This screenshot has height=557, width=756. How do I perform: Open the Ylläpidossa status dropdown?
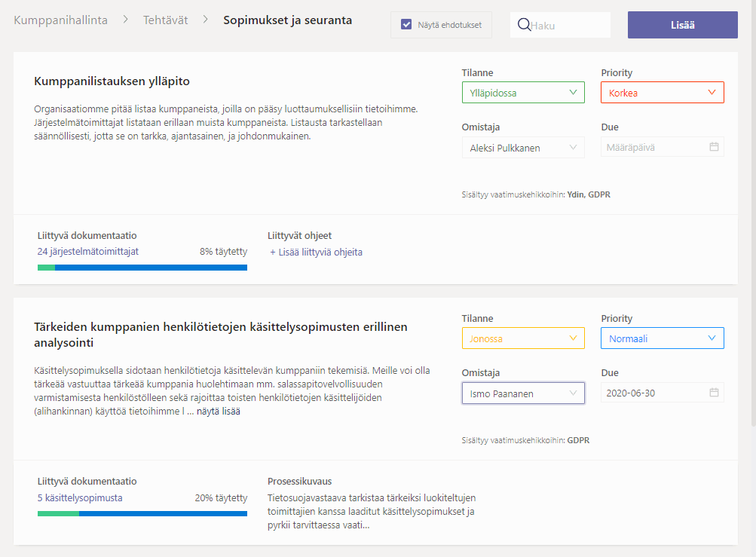point(523,93)
